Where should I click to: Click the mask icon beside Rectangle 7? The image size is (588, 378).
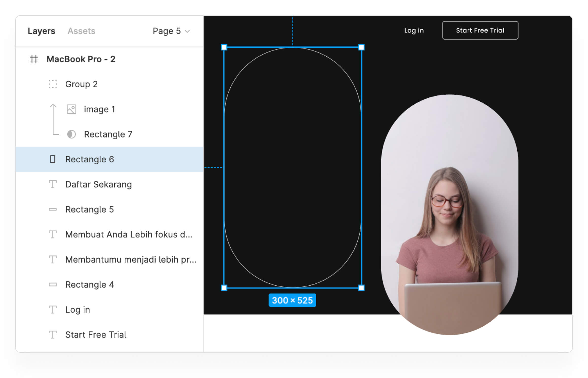coord(71,134)
